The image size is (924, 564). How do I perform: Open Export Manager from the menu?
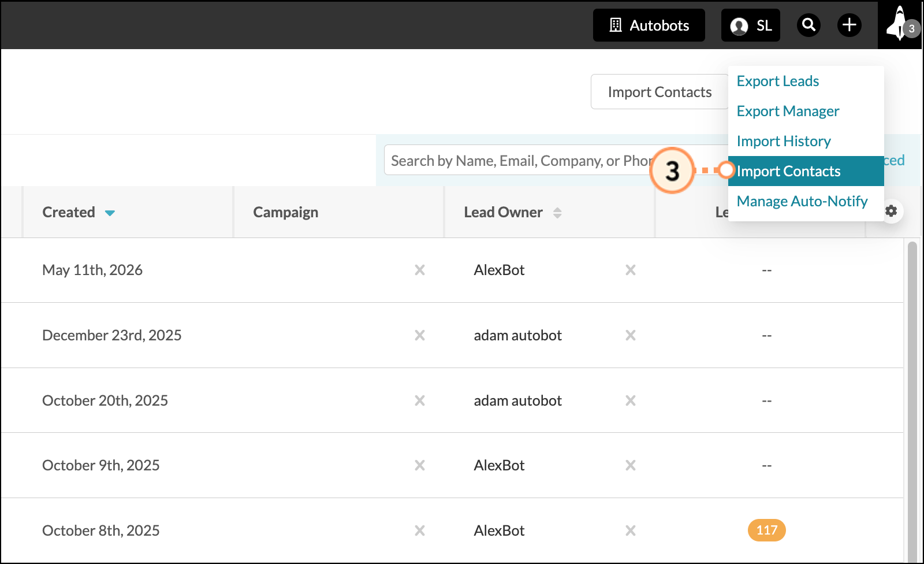coord(788,111)
